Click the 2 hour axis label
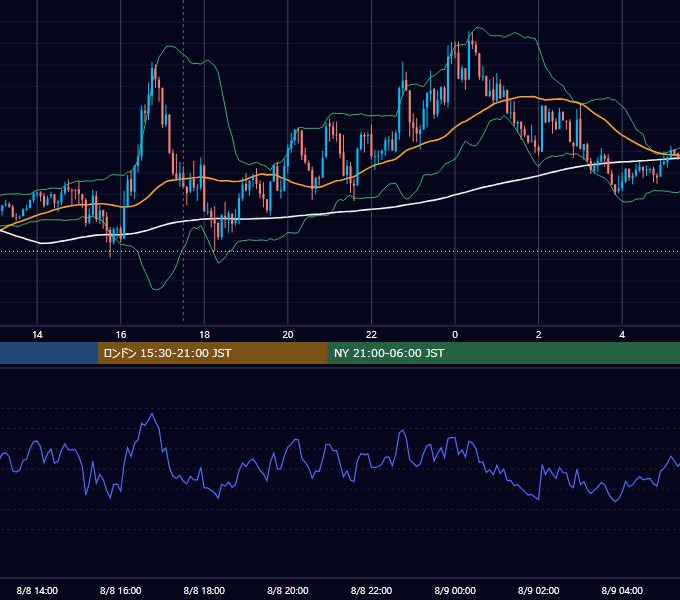This screenshot has height=600, width=680. (x=539, y=335)
